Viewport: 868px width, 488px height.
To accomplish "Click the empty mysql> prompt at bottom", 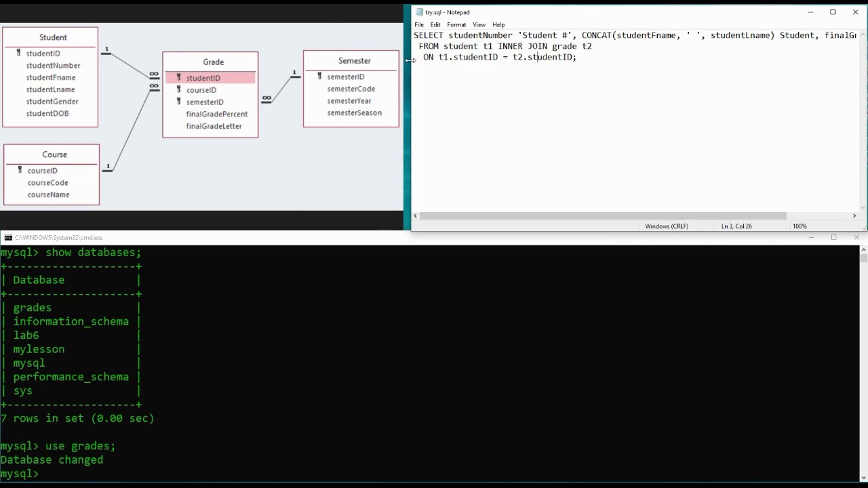I will coord(20,474).
